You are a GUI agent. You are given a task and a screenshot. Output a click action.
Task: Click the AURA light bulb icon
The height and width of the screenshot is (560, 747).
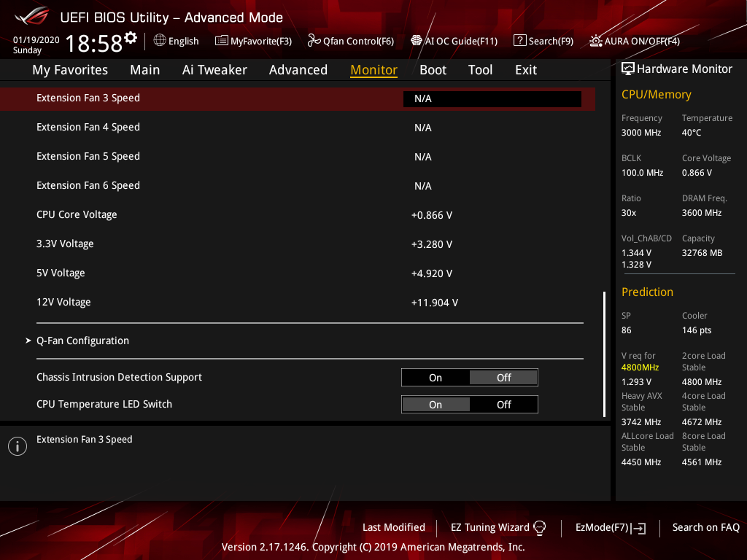(x=595, y=41)
